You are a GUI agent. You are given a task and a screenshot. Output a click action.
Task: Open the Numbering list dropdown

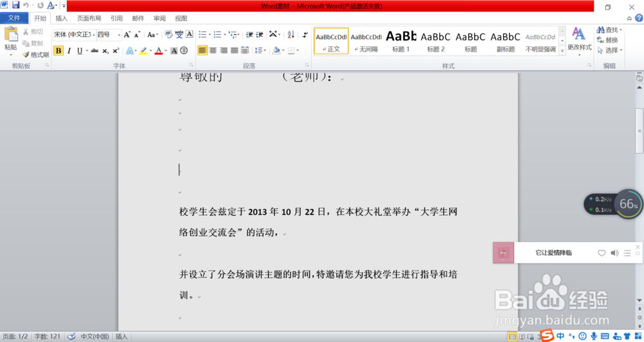pos(224,35)
